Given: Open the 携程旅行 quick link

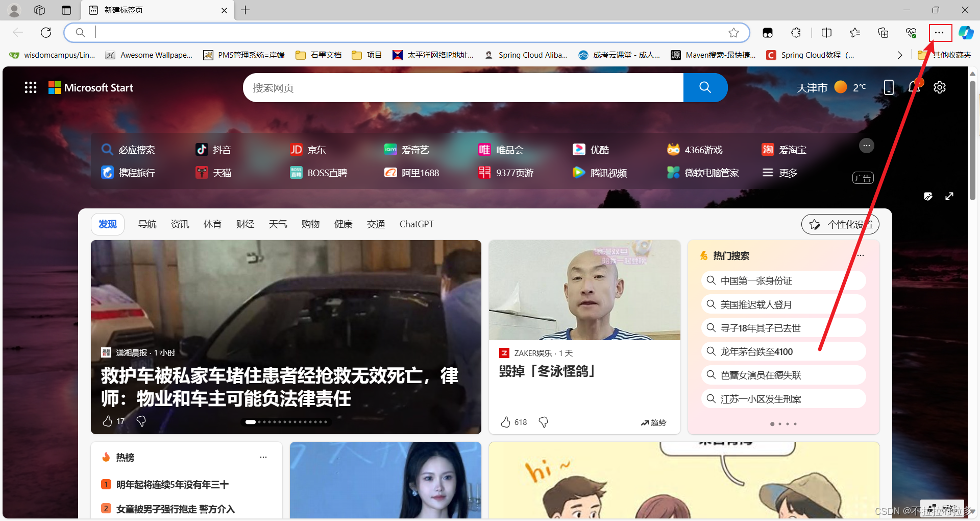Looking at the screenshot, I should (128, 173).
